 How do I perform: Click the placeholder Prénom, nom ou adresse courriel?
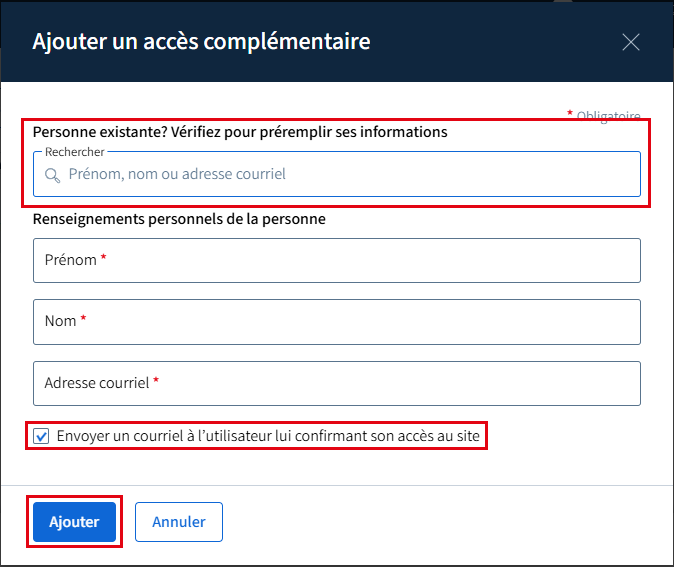[x=177, y=174]
